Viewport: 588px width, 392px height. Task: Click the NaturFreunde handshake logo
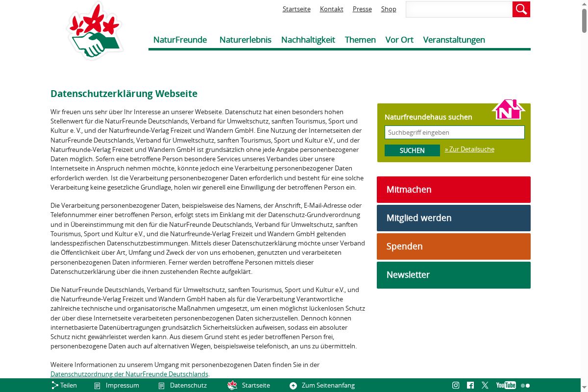click(95, 31)
